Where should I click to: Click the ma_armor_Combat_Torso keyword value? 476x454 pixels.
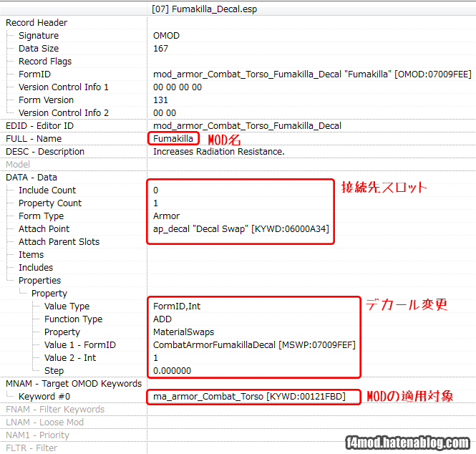point(249,397)
